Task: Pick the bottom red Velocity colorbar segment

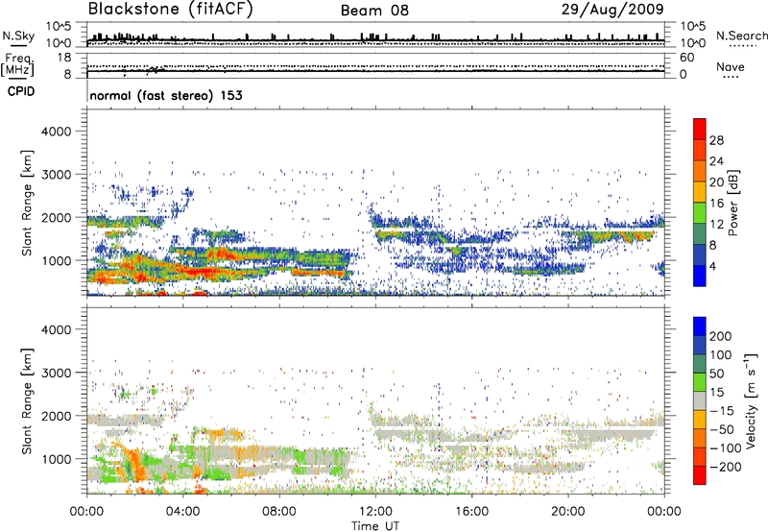Action: (700, 475)
